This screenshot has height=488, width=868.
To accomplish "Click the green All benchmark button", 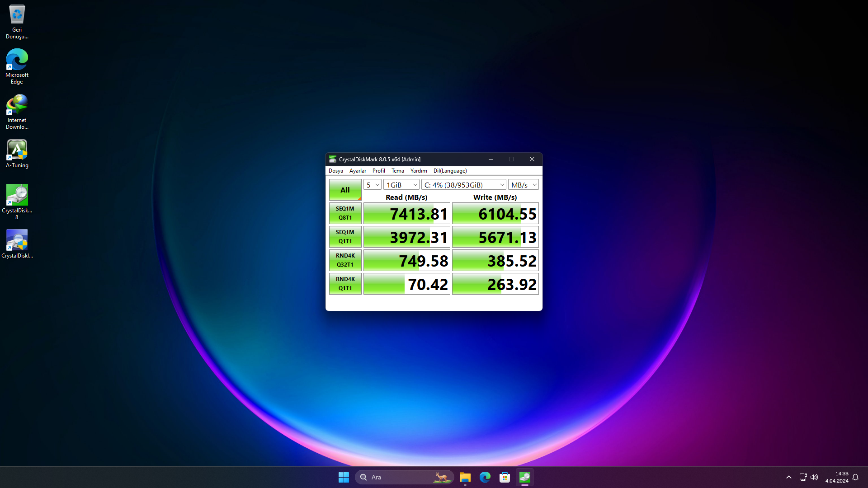I will tap(345, 190).
